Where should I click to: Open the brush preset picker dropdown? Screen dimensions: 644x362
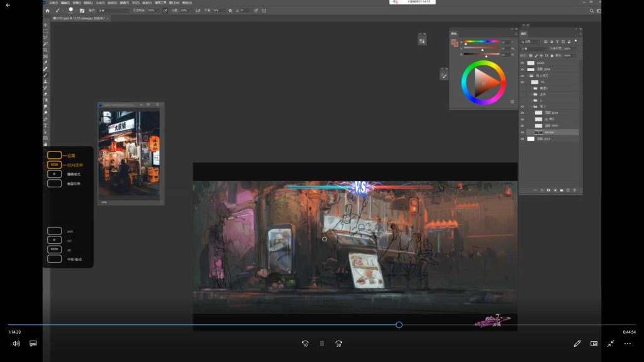pyautogui.click(x=70, y=11)
